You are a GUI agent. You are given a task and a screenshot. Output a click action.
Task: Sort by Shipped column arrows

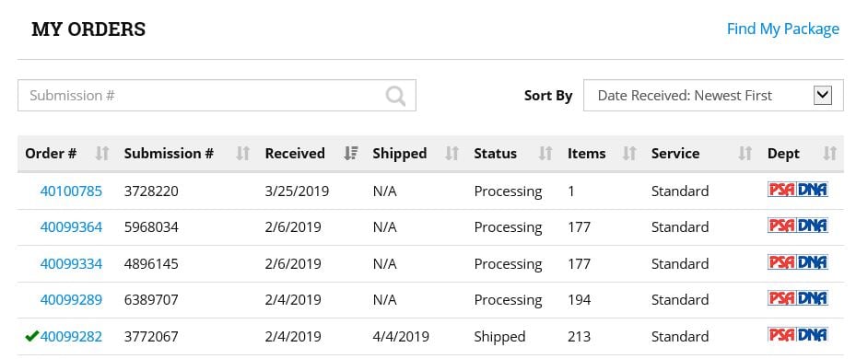[452, 153]
